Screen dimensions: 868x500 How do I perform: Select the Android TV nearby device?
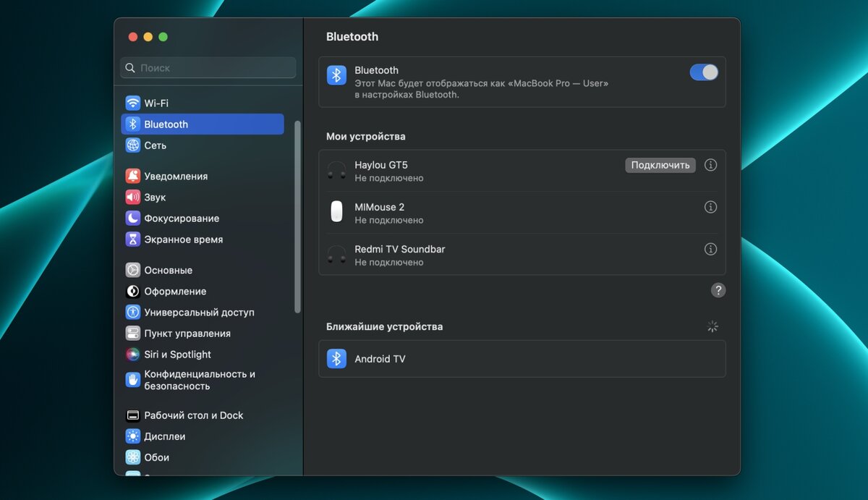[x=522, y=359]
